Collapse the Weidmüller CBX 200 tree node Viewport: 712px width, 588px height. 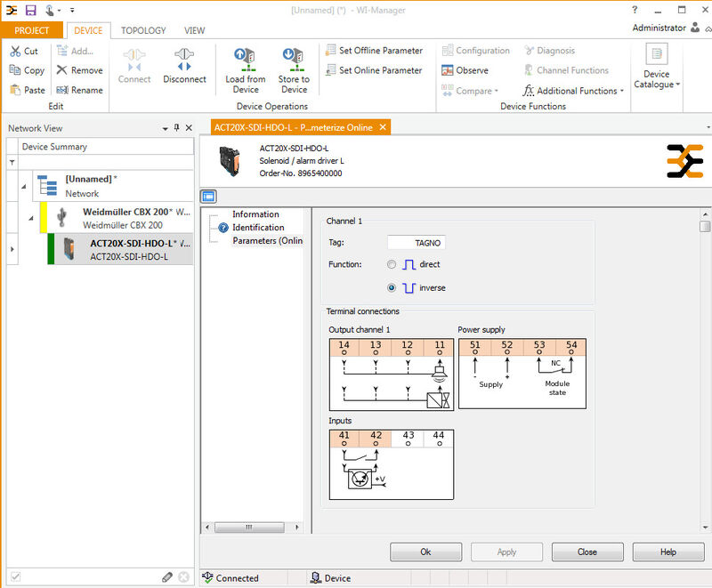tap(31, 219)
